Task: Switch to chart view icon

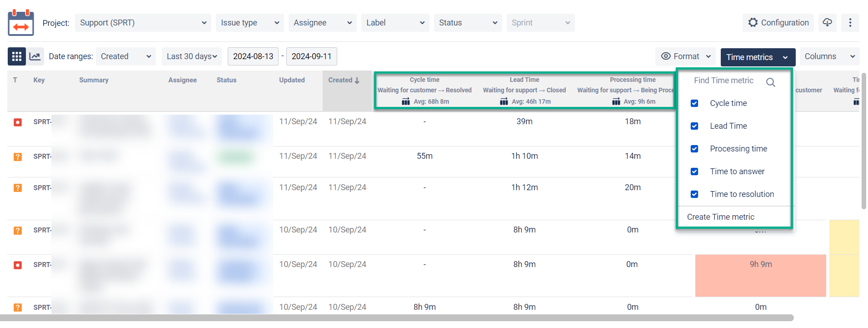Action: click(x=35, y=56)
